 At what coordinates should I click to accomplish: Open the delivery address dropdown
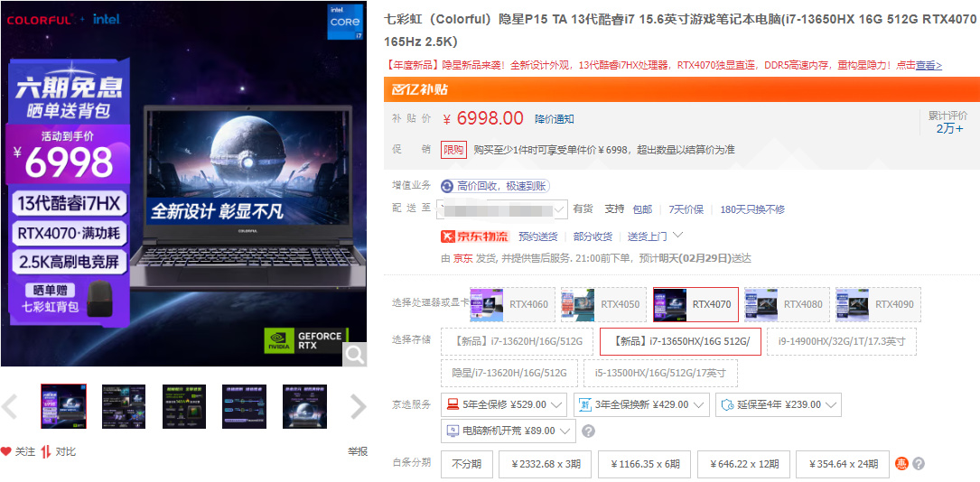tap(504, 209)
